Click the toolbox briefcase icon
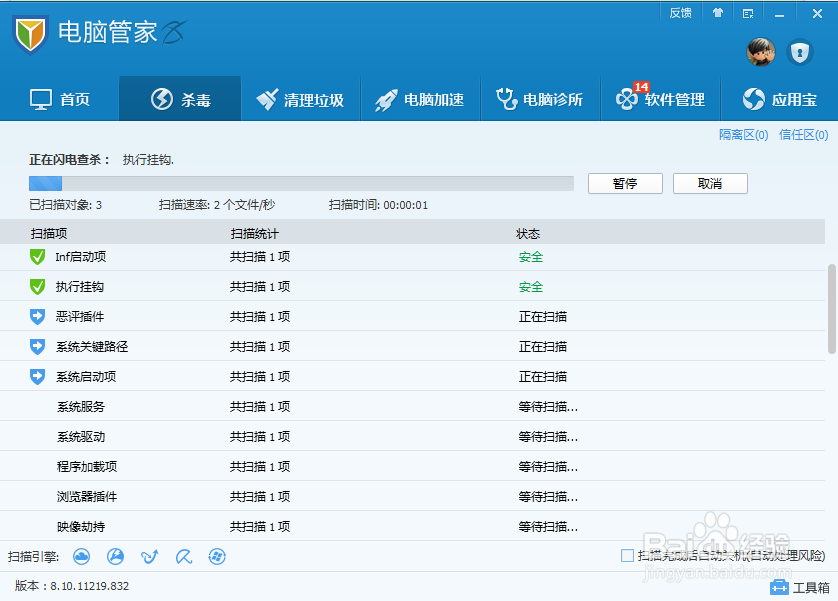The image size is (838, 601). pyautogui.click(x=779, y=587)
